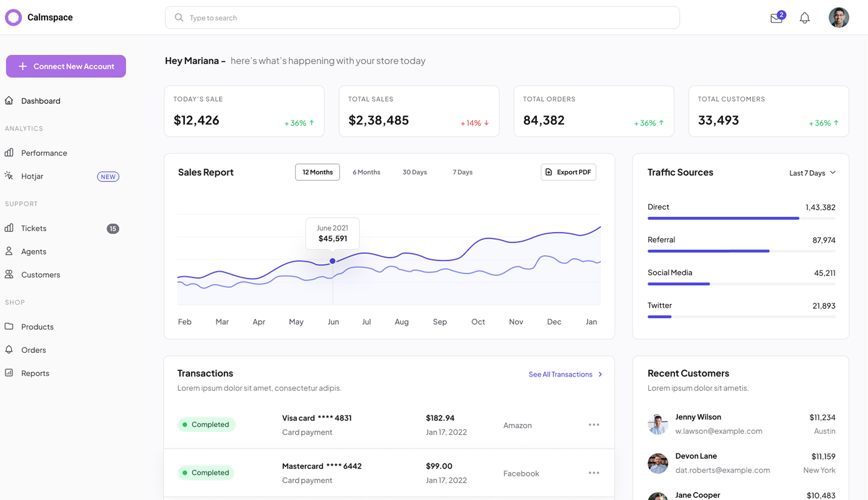
Task: Open the Products folder icon
Action: click(x=9, y=326)
